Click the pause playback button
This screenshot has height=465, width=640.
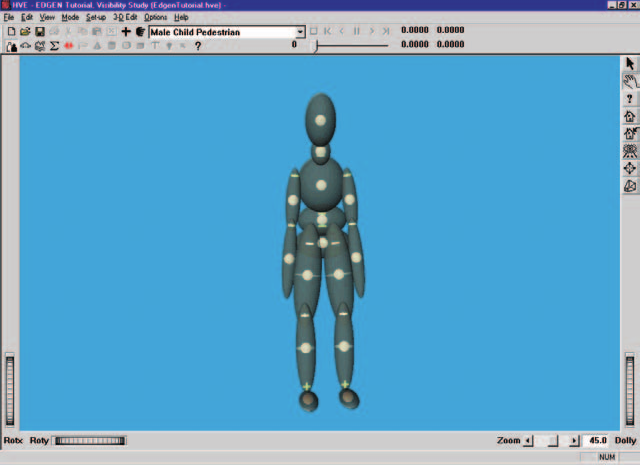pyautogui.click(x=357, y=31)
